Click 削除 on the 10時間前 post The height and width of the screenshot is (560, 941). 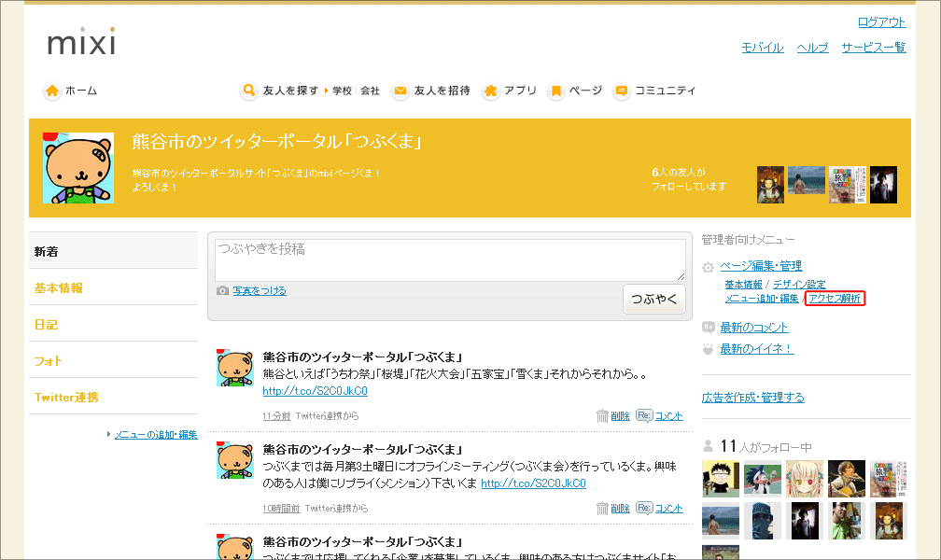pyautogui.click(x=620, y=509)
